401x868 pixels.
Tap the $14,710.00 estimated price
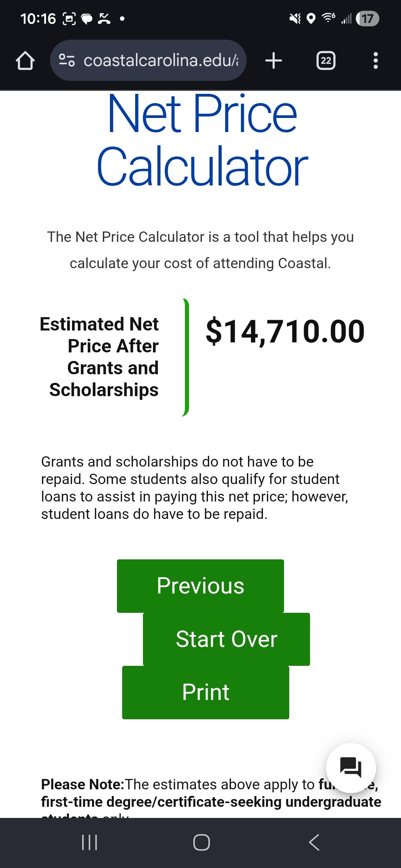[x=285, y=332]
